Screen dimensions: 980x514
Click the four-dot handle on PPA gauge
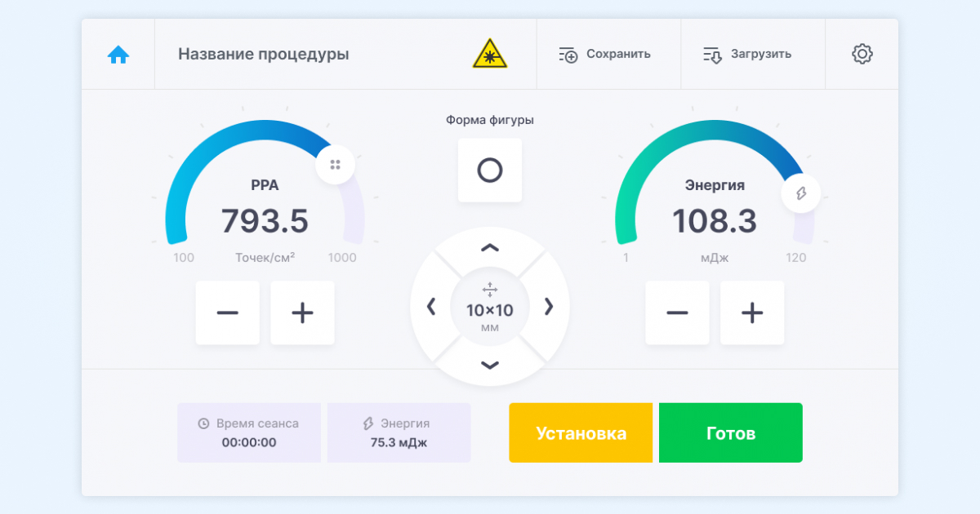pyautogui.click(x=335, y=165)
